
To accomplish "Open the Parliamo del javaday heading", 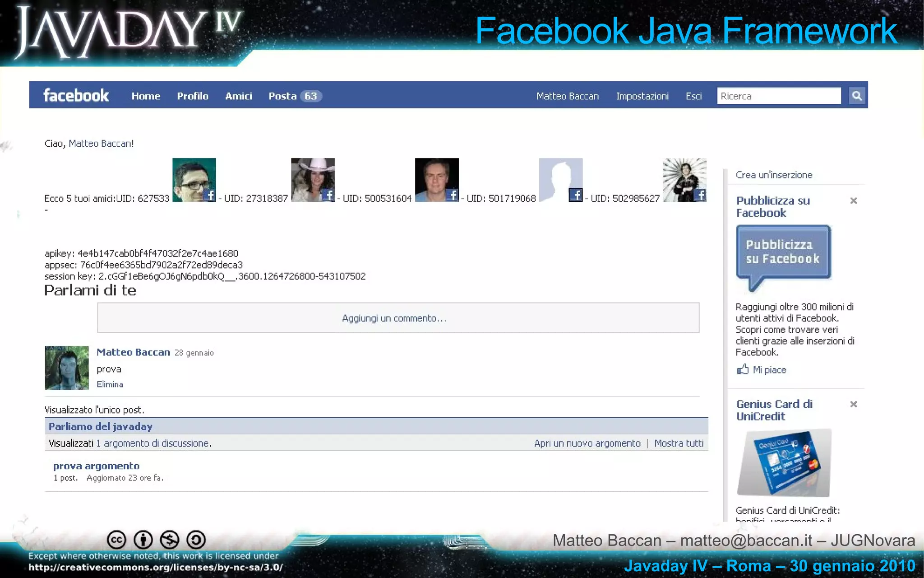I will pyautogui.click(x=101, y=426).
